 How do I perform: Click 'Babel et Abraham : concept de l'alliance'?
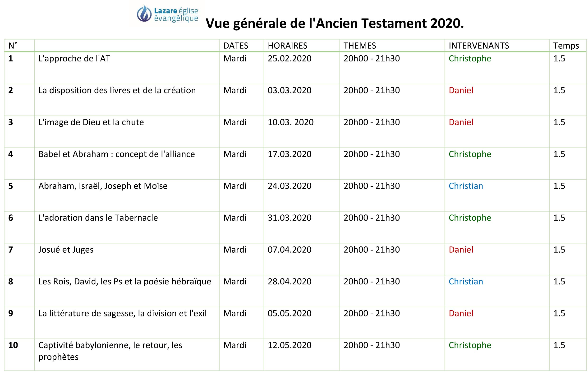click(x=116, y=154)
